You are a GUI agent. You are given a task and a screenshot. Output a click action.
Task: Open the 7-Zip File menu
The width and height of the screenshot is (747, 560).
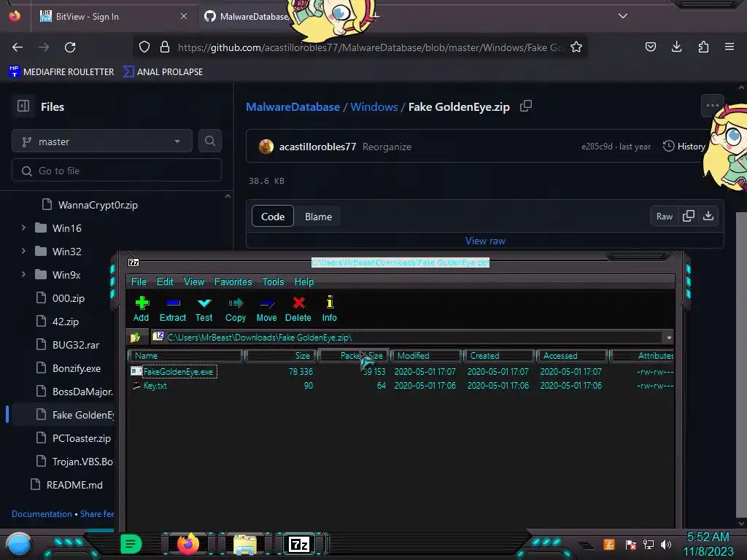[139, 281]
